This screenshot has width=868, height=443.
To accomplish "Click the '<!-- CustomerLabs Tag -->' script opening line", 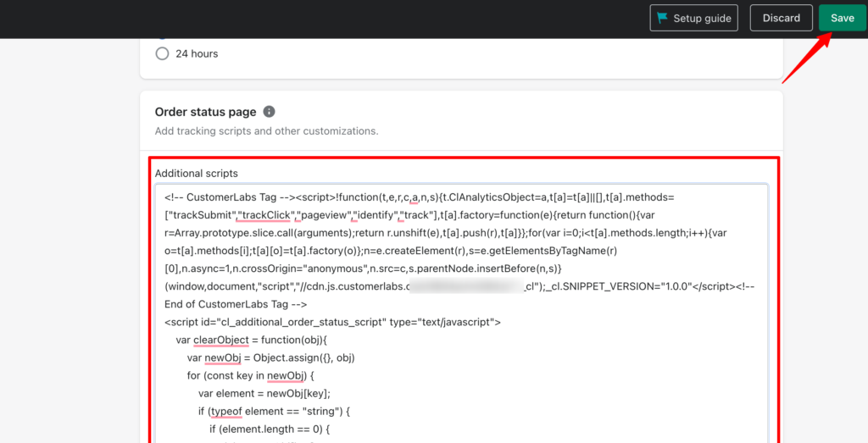I will pos(419,197).
